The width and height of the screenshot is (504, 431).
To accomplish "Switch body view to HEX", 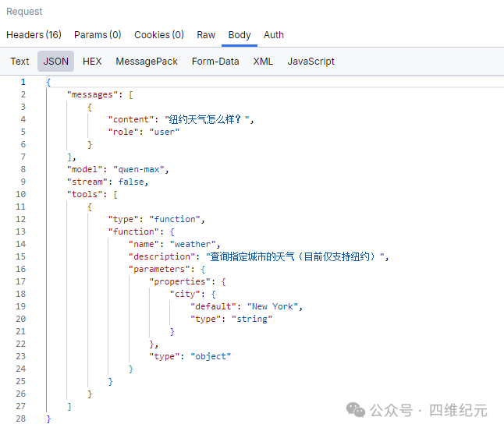I will point(92,61).
